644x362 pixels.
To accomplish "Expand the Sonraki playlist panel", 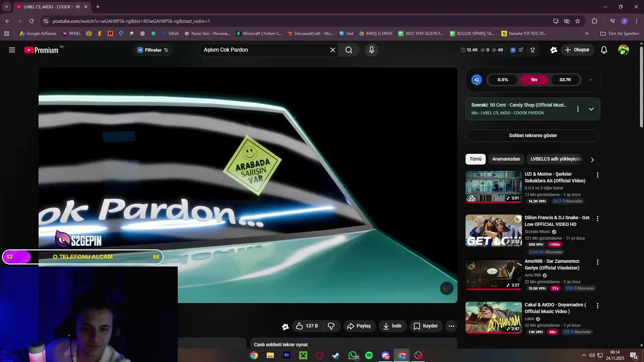I will pos(591,109).
